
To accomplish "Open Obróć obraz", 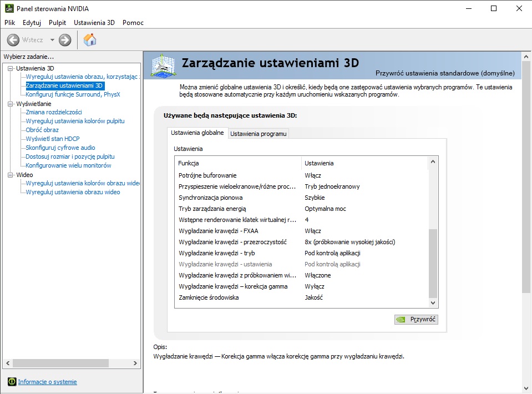I will (42, 130).
